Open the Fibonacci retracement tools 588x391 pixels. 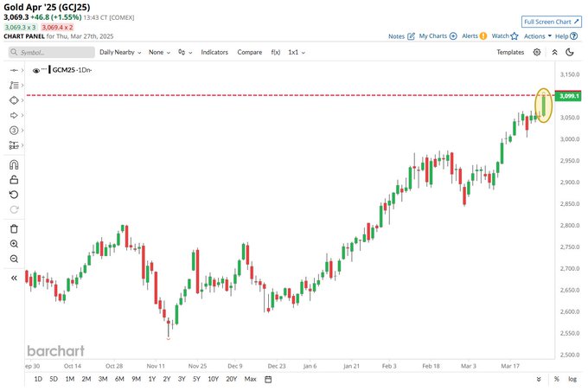[x=14, y=85]
